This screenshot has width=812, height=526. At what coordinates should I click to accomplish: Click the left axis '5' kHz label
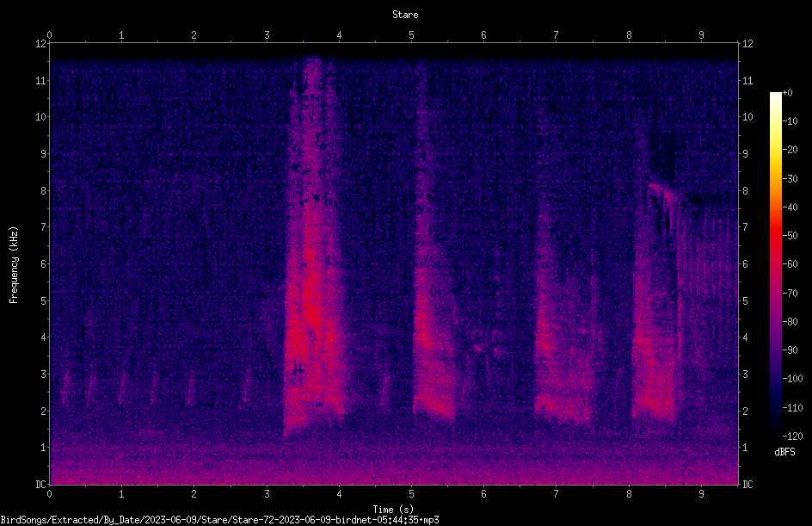43,300
